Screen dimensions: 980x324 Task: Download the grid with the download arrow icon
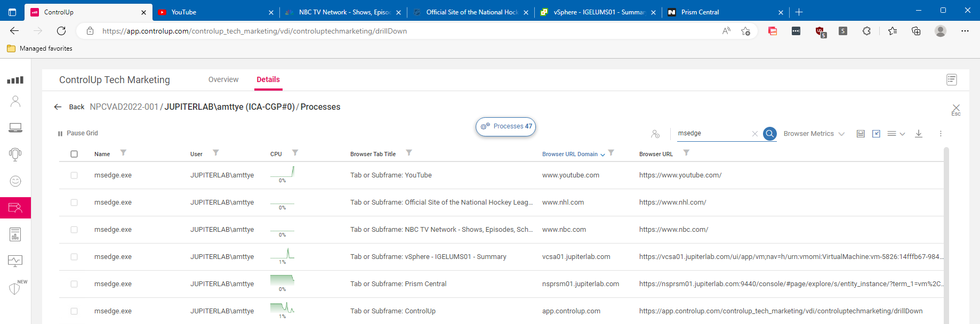(x=919, y=134)
